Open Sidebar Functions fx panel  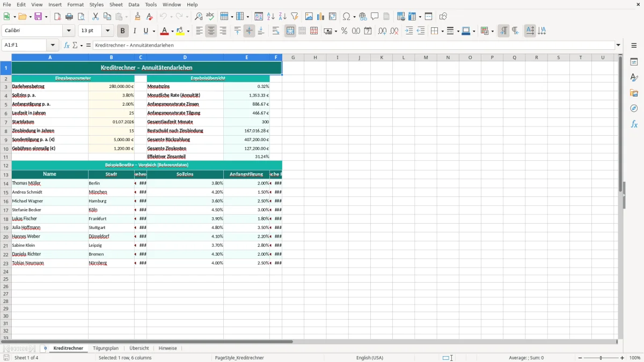pos(634,124)
